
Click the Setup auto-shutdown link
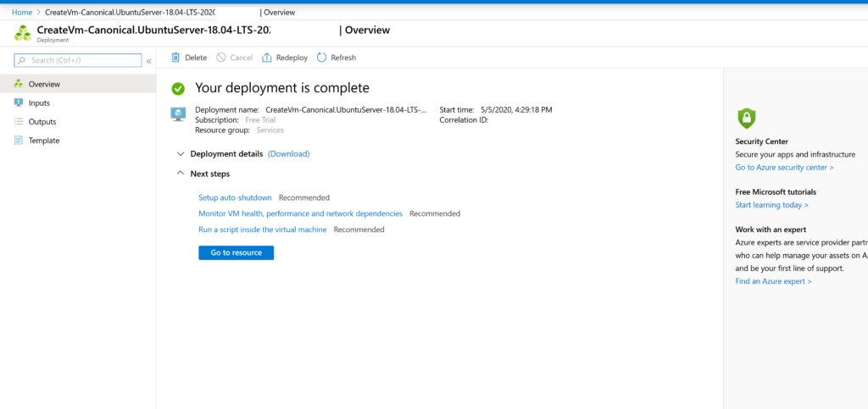[235, 197]
